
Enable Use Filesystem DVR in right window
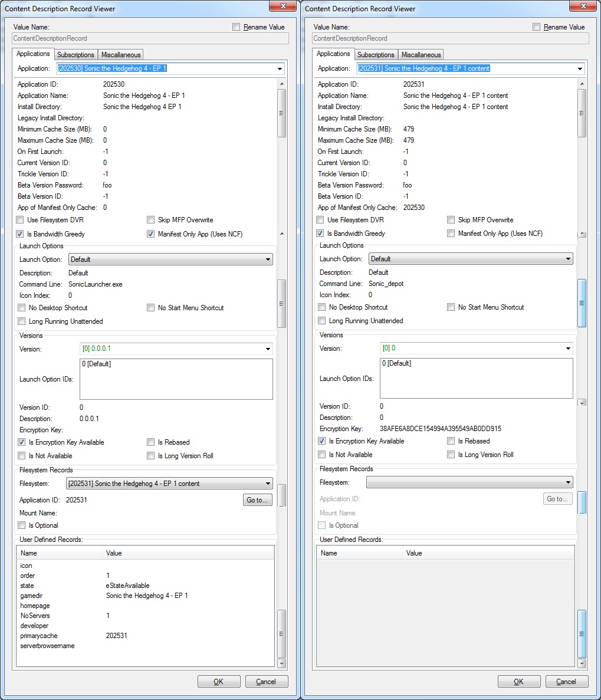(x=320, y=220)
